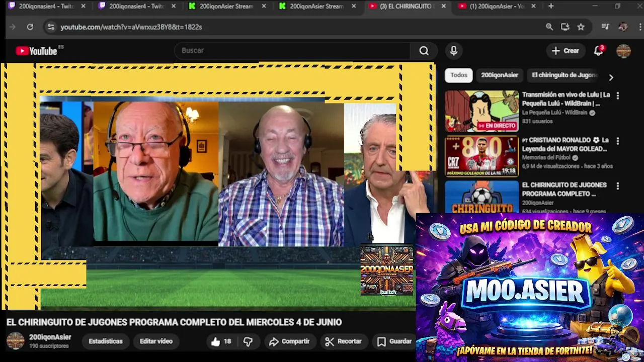Like the video with thumbs up
This screenshot has width=644, height=362.
tap(221, 342)
